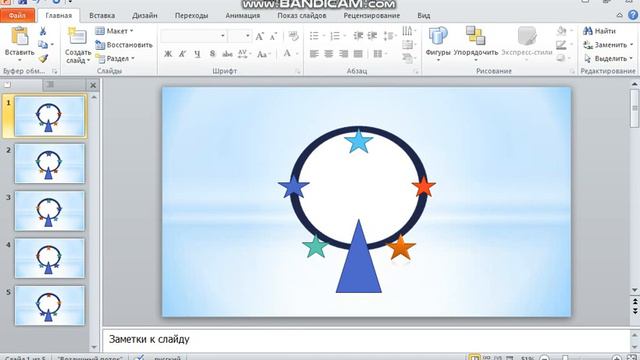
Task: Select the orange-red star on the slide
Action: tap(424, 187)
